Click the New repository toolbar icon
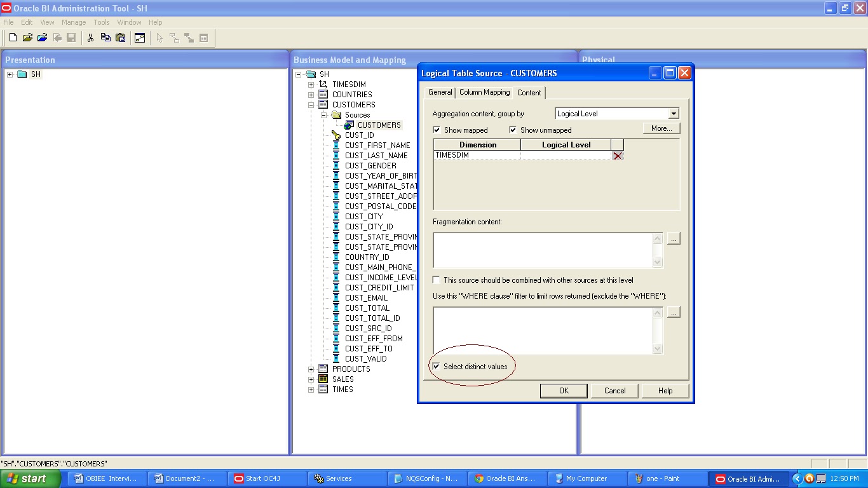Viewport: 868px width, 488px height. pyautogui.click(x=13, y=38)
